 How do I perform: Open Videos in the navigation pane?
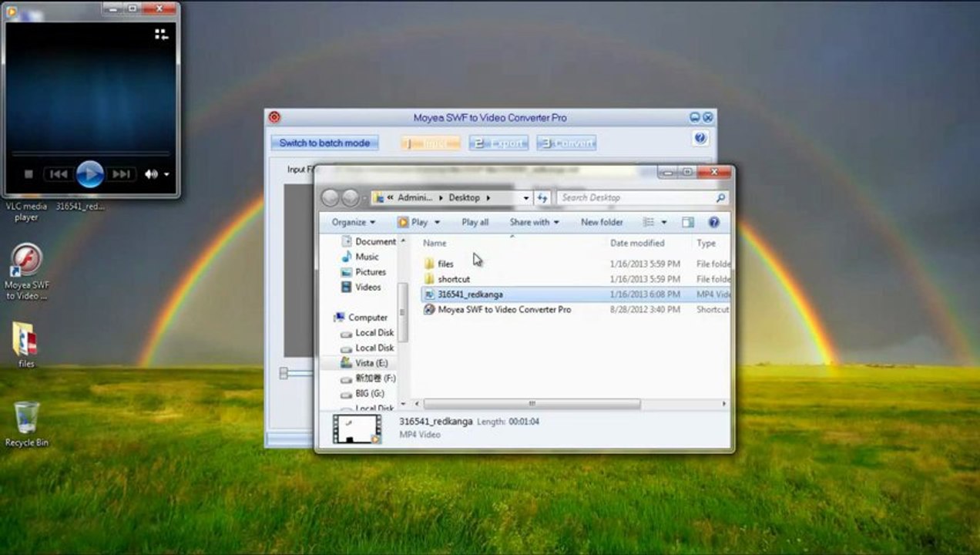click(x=361, y=287)
